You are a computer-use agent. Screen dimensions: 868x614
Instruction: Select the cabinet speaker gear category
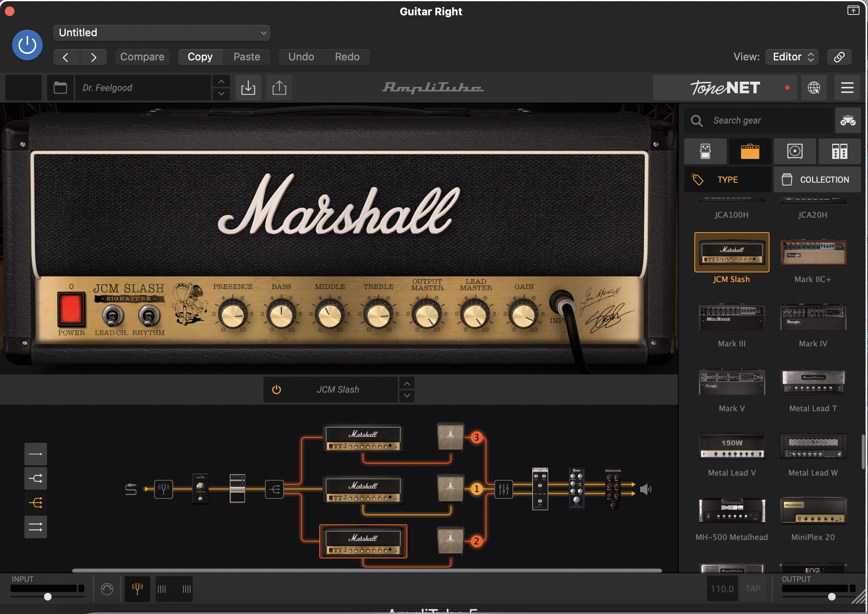795,151
